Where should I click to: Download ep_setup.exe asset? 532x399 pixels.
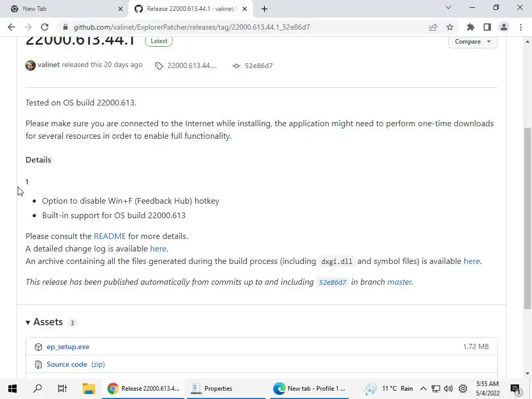[x=68, y=347]
